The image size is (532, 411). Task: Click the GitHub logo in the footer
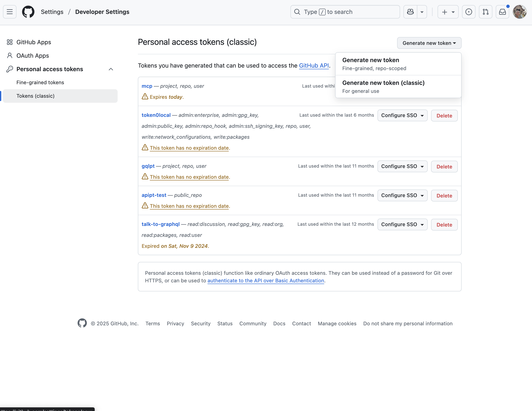(82, 323)
